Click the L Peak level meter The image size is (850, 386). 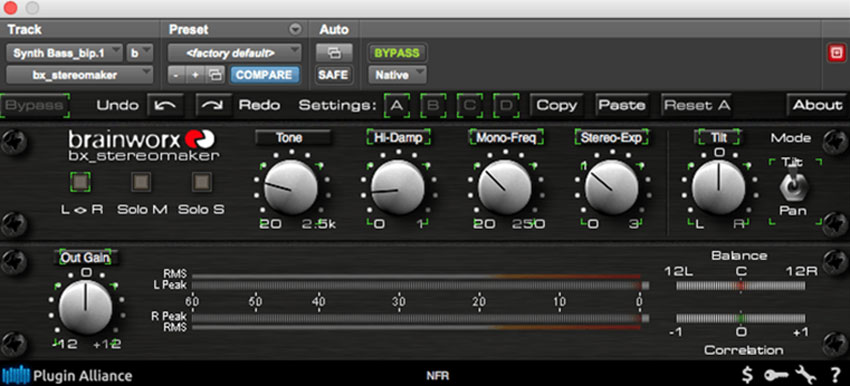(421, 286)
